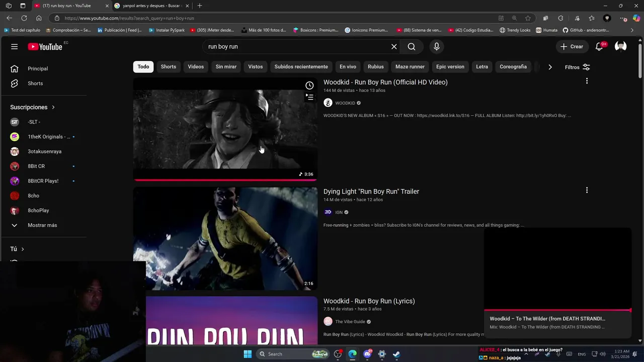Click the miniplayer red progress bar
The height and width of the screenshot is (362, 644).
557,310
